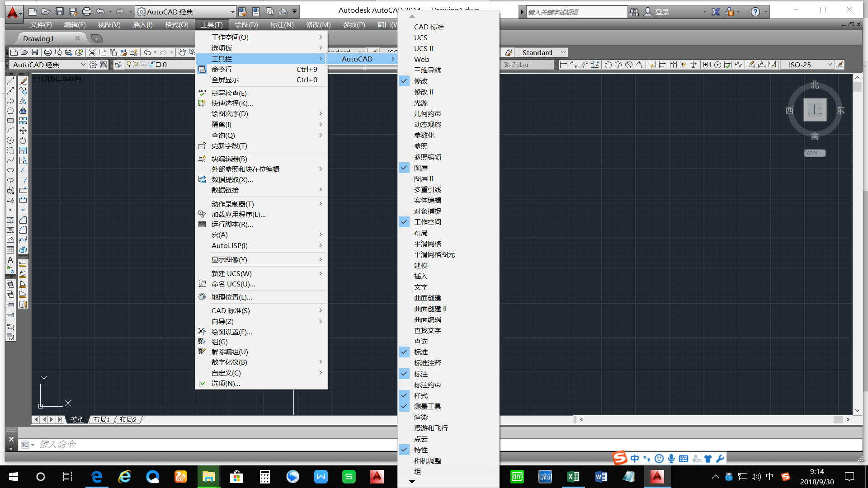
Task: Open the Help question mark icon
Action: [x=755, y=12]
